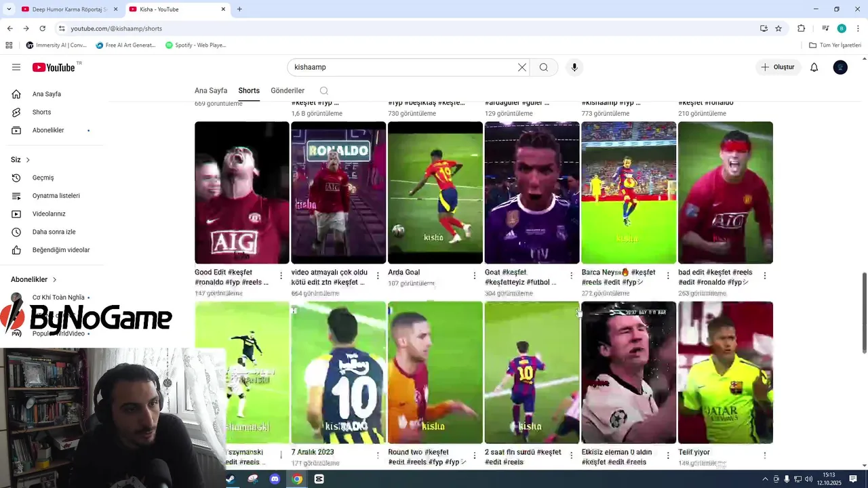
Task: Click 7 Aralık 2023 title text
Action: click(313, 452)
